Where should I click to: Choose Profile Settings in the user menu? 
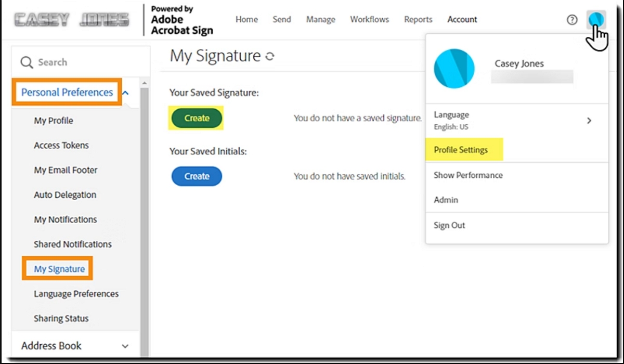click(461, 150)
